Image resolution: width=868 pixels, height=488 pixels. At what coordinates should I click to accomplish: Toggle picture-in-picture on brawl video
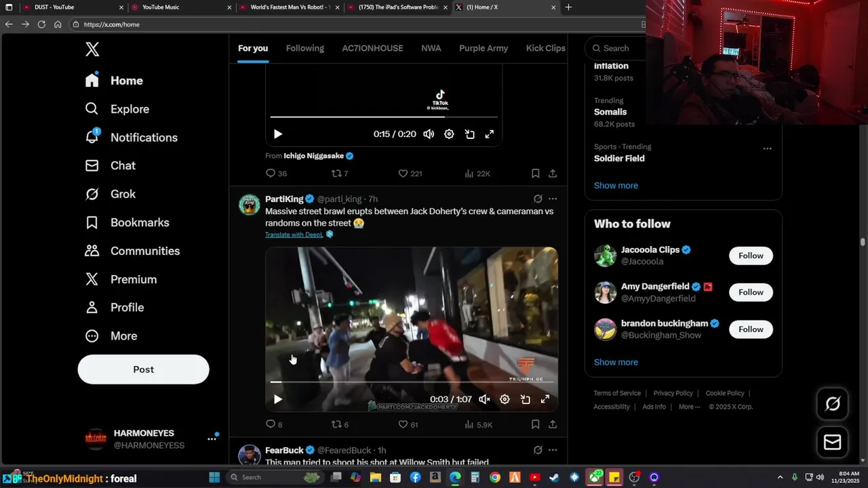coord(525,399)
